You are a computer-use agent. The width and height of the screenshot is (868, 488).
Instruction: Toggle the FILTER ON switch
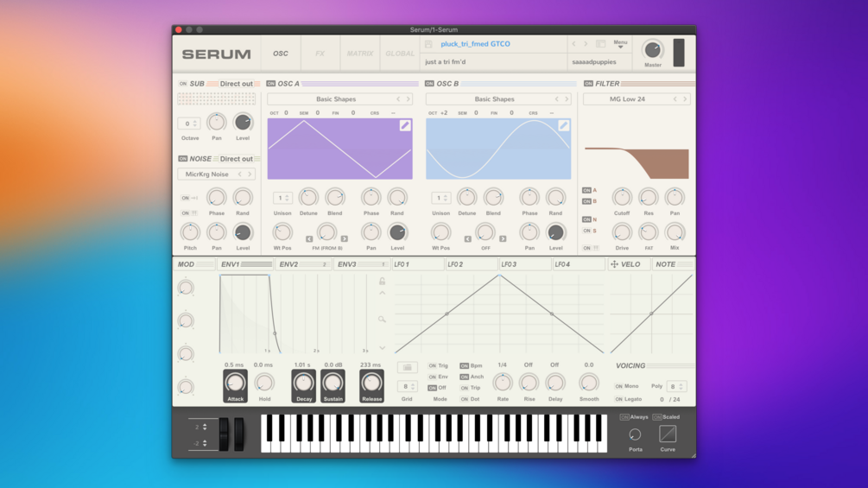(x=588, y=84)
